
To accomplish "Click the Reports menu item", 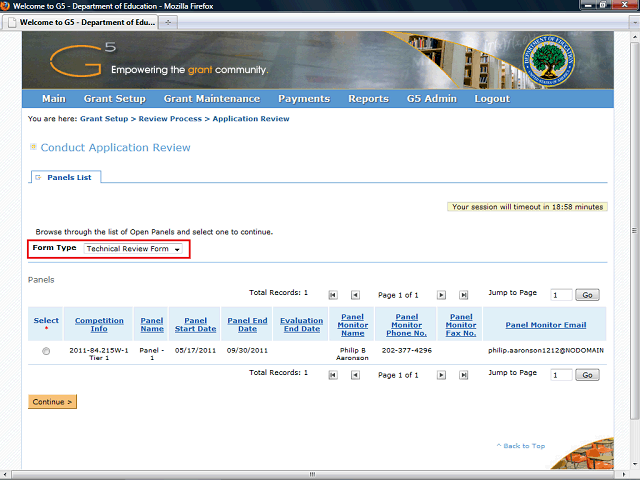I will 368,99.
